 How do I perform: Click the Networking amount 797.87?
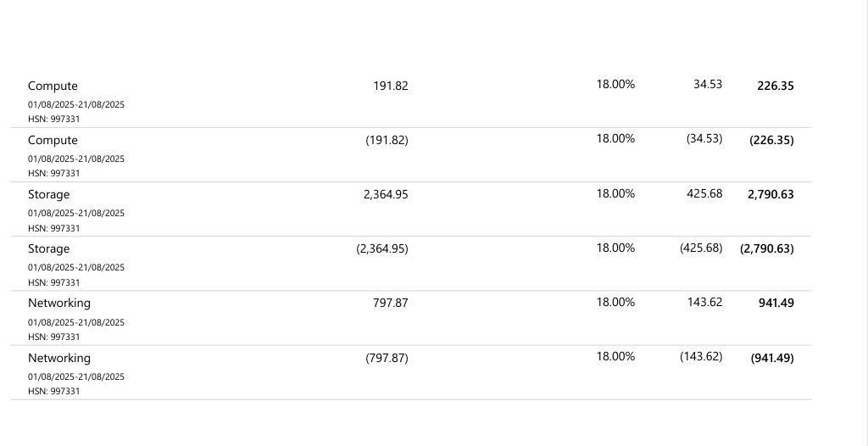(391, 303)
